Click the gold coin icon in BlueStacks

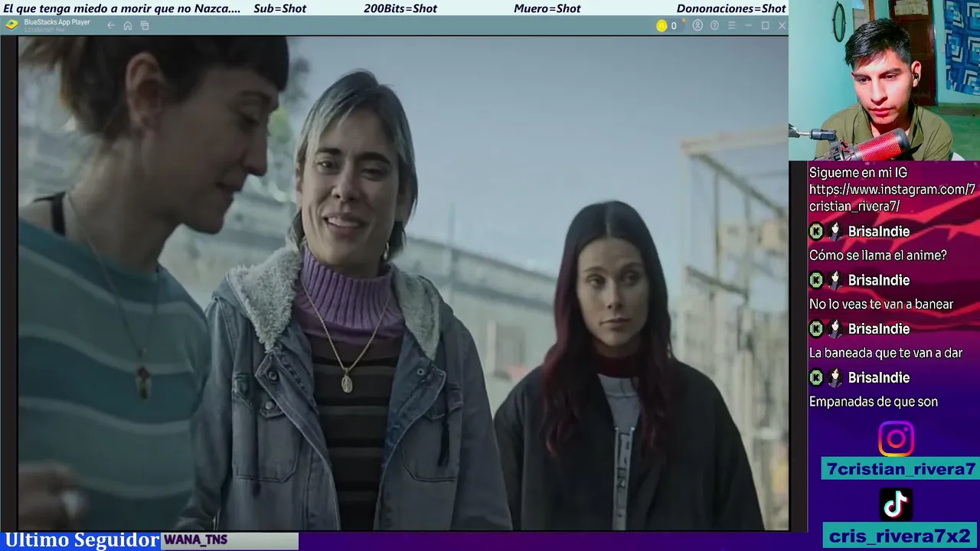661,25
